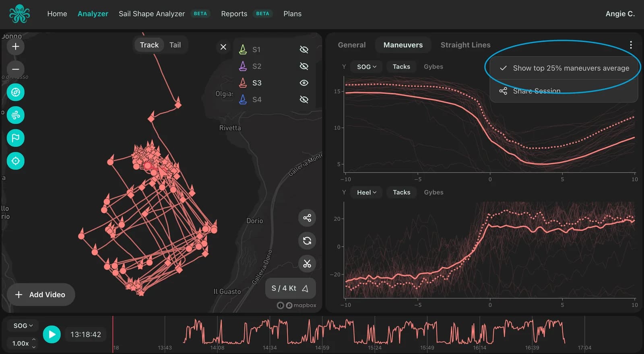Viewport: 644px width, 354px height.
Task: Increase playback speed with up arrow
Action: coord(34,340)
